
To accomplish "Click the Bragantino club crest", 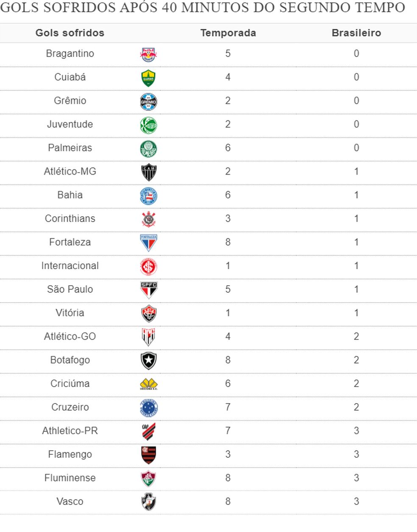I will (x=148, y=55).
